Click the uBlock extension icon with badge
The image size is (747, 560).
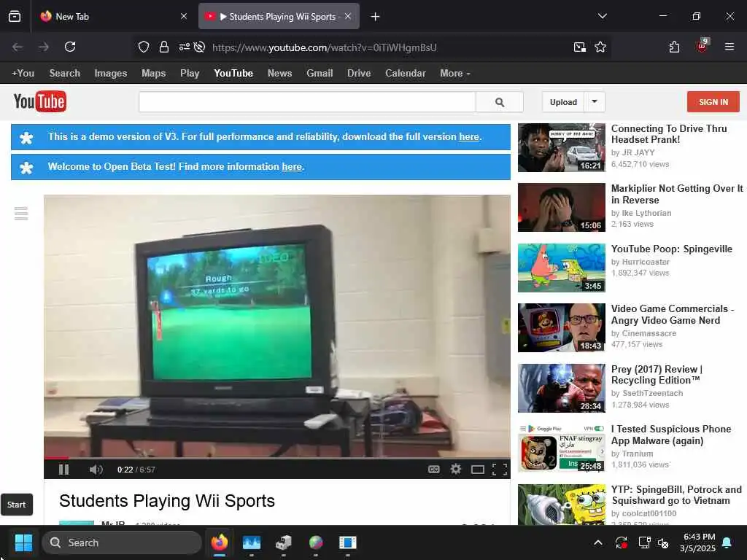(x=703, y=46)
